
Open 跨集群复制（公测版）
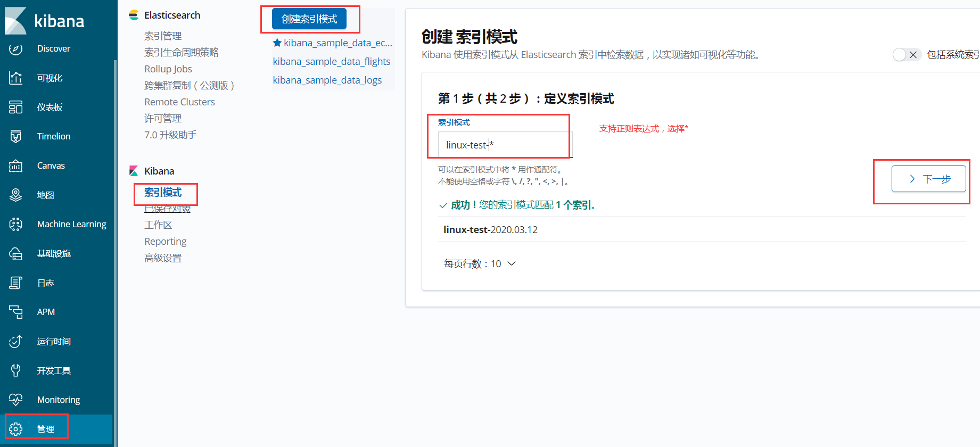[x=190, y=85]
